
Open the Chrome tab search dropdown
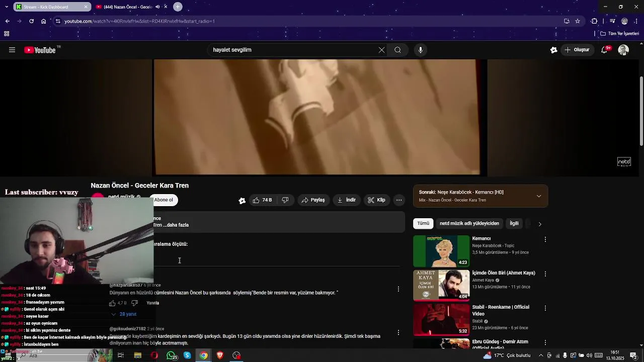point(7,7)
